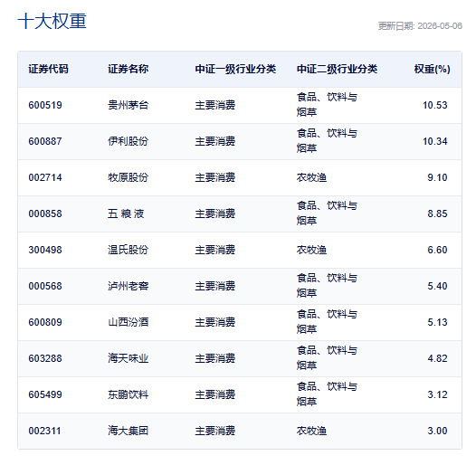Click 主要消费 in the 伊利股份 row
This screenshot has width=476, height=465.
pyautogui.click(x=215, y=141)
